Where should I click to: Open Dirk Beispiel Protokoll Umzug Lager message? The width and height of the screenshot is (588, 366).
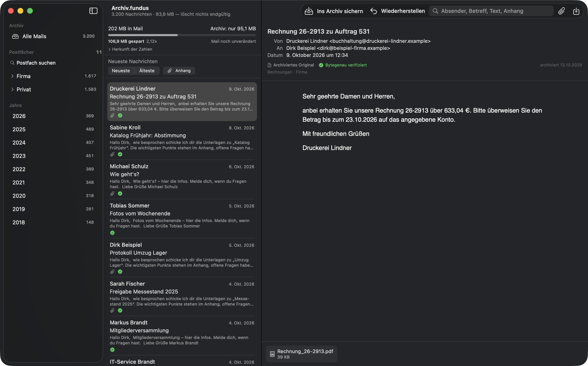point(182,258)
